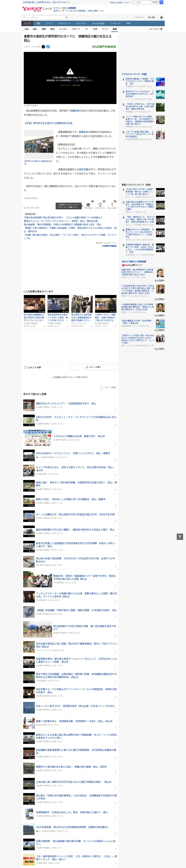
Task: Open article 梅雨入り前に 雨の多いこの時期
Action: [71, 499]
